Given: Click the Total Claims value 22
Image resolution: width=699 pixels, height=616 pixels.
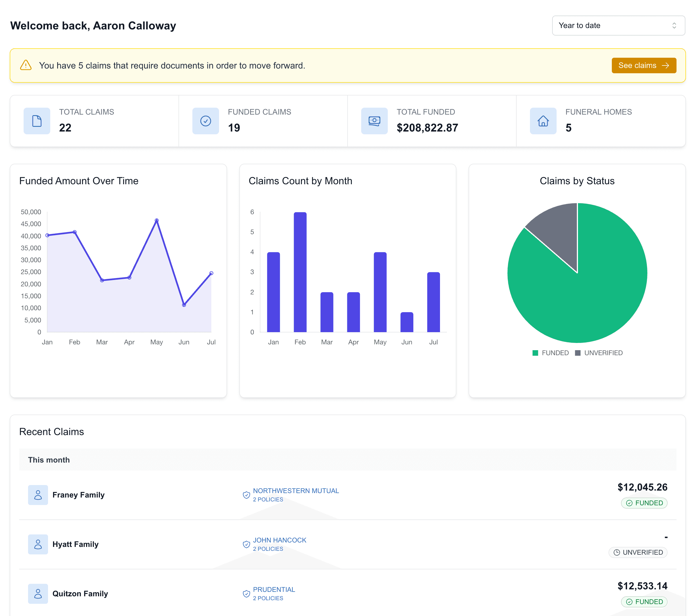Looking at the screenshot, I should (x=65, y=128).
